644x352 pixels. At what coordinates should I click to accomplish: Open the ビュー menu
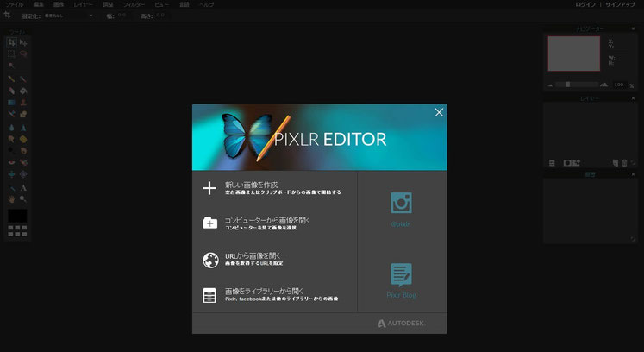162,4
